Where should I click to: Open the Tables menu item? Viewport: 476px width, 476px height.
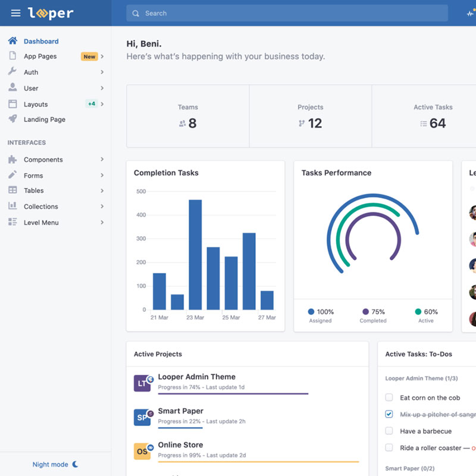[x=34, y=190]
